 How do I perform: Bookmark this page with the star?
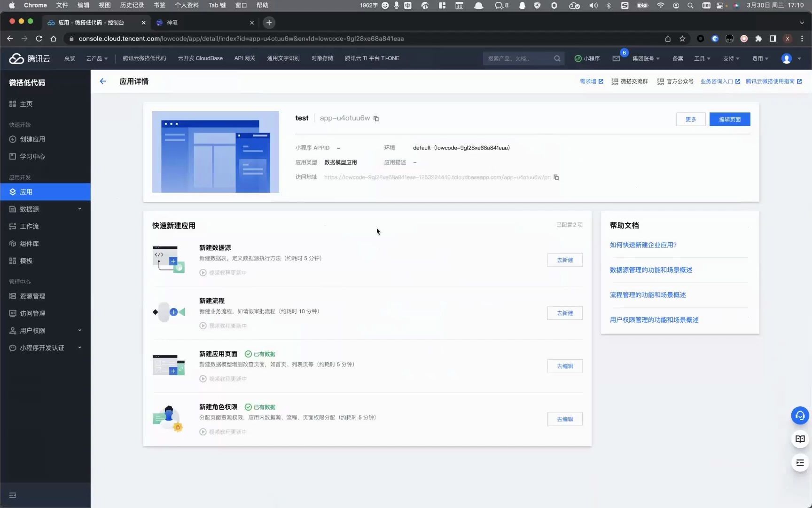pos(682,39)
